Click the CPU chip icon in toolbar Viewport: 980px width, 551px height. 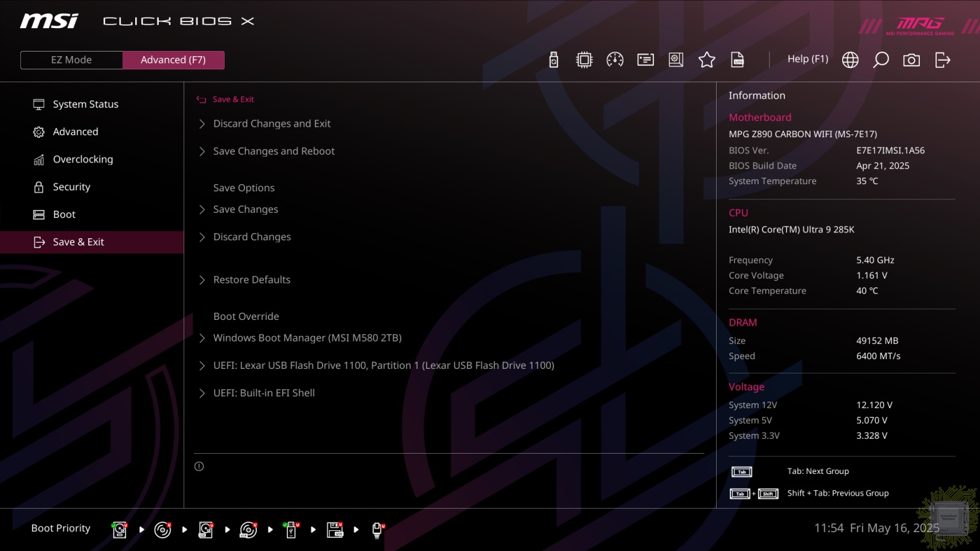(584, 60)
